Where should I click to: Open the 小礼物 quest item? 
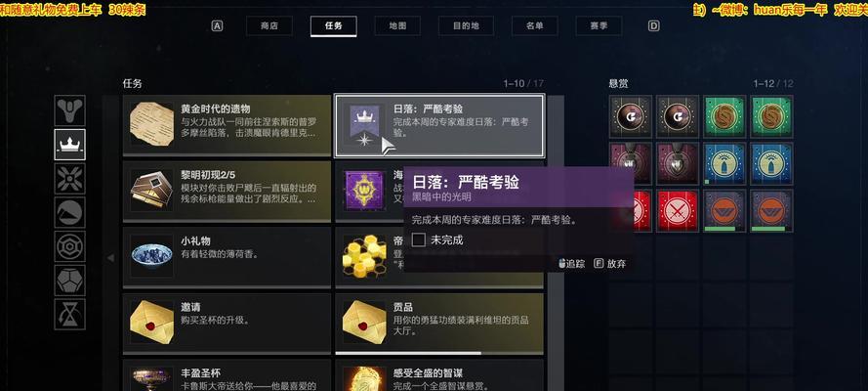click(x=227, y=257)
